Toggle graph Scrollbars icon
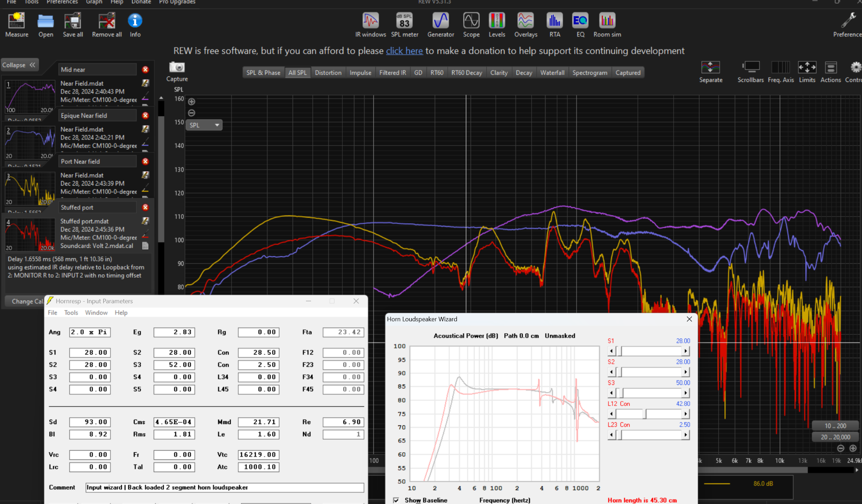 click(750, 67)
